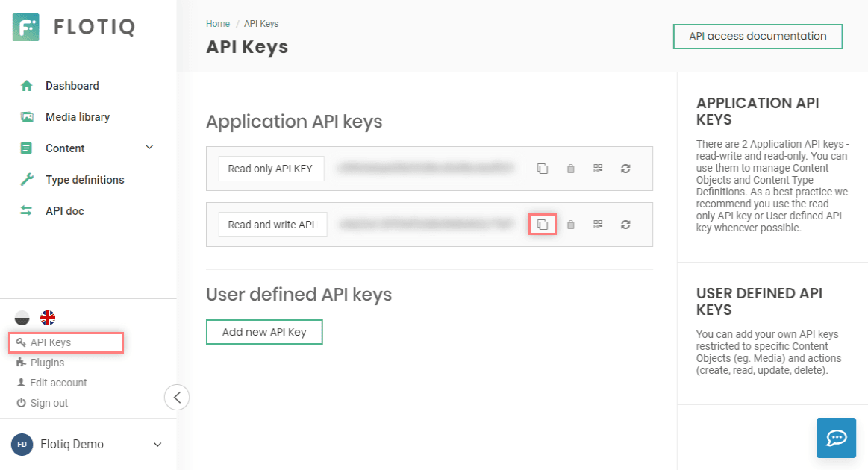Click the Add new API Key button

tap(264, 332)
